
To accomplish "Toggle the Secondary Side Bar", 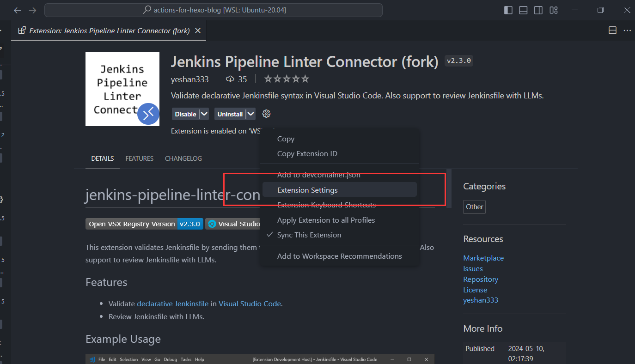I will tap(538, 10).
